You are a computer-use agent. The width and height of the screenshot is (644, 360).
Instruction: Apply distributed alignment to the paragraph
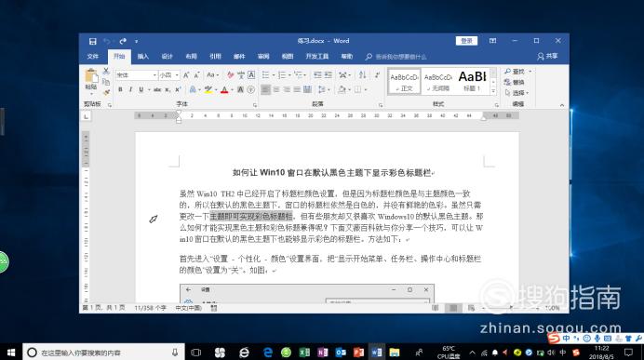coord(307,89)
